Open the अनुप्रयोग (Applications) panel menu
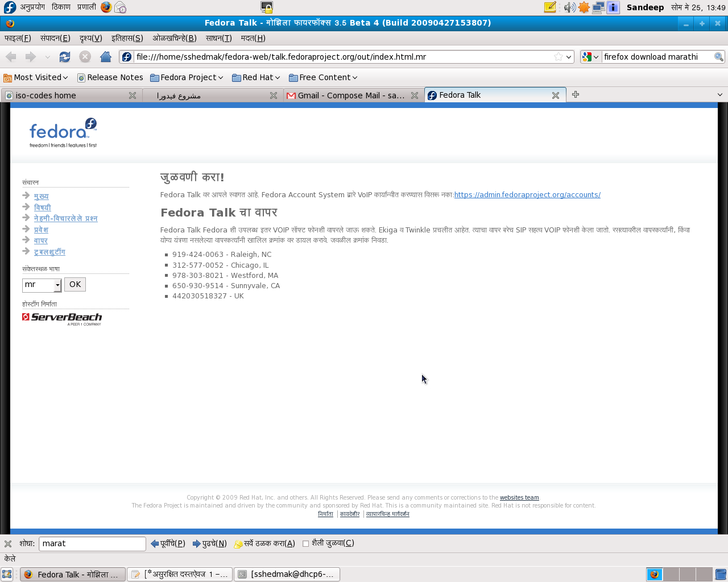Viewport: 728px width, 582px height. point(32,7)
